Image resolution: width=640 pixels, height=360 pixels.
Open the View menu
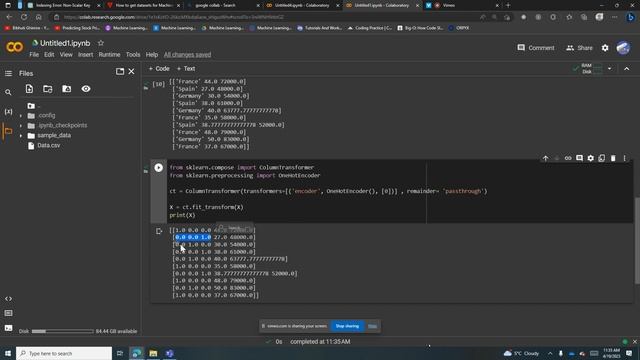coord(66,55)
